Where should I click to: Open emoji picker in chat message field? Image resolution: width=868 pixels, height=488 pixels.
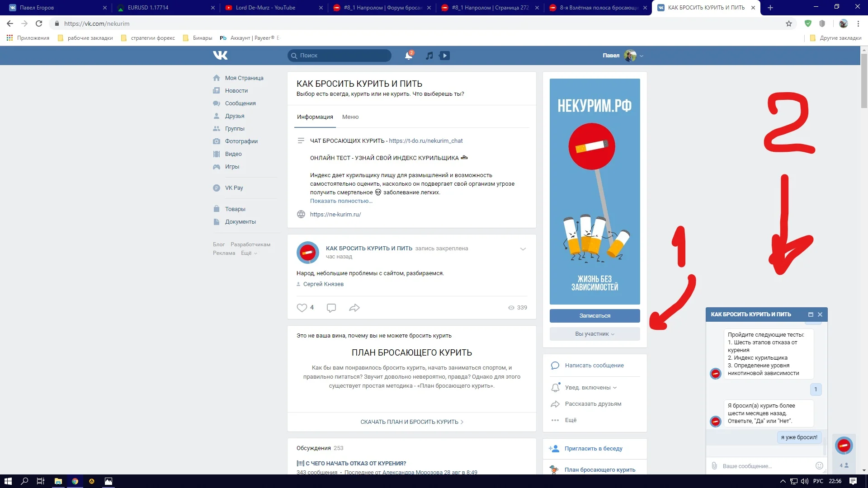point(819,466)
